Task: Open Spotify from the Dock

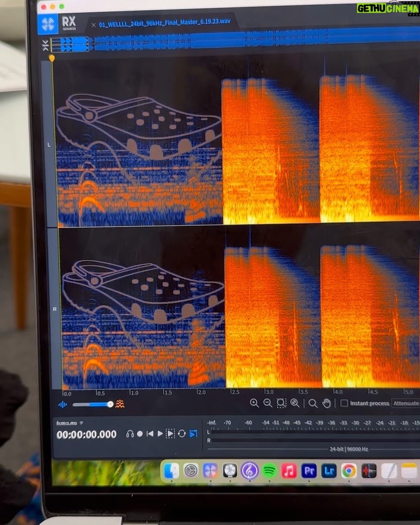Action: click(x=269, y=471)
